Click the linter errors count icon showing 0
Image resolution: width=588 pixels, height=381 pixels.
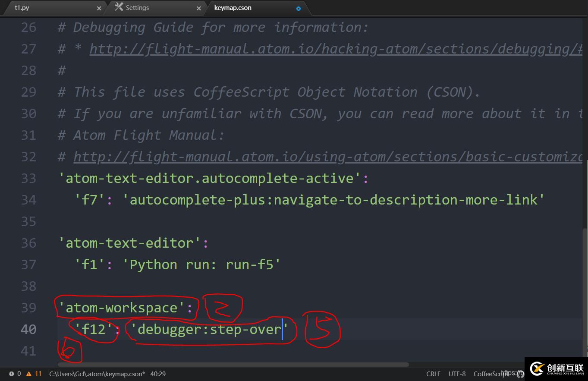coord(15,374)
